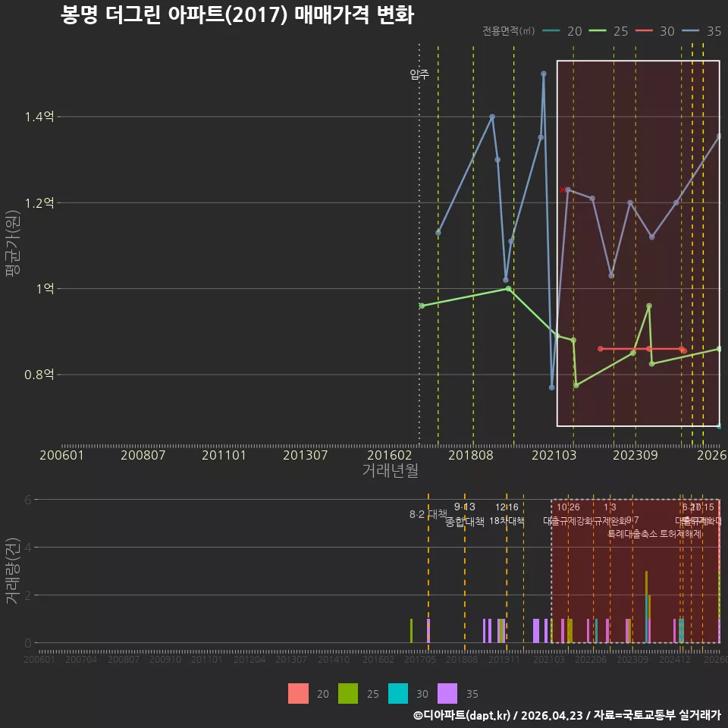
Task: Click the 1억 y-axis label
Action: 45,289
